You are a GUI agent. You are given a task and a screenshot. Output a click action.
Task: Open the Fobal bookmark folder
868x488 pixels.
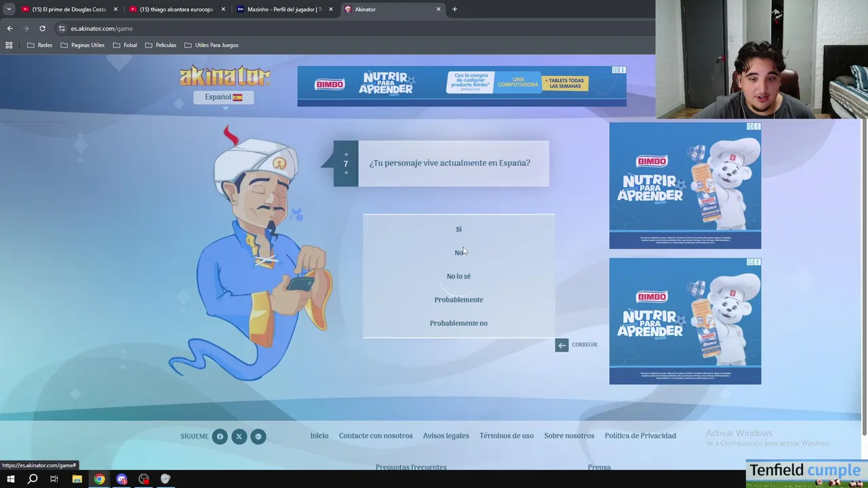click(x=125, y=45)
